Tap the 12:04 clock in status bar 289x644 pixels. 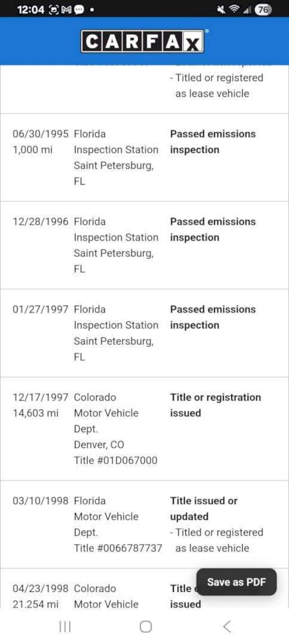(x=30, y=10)
